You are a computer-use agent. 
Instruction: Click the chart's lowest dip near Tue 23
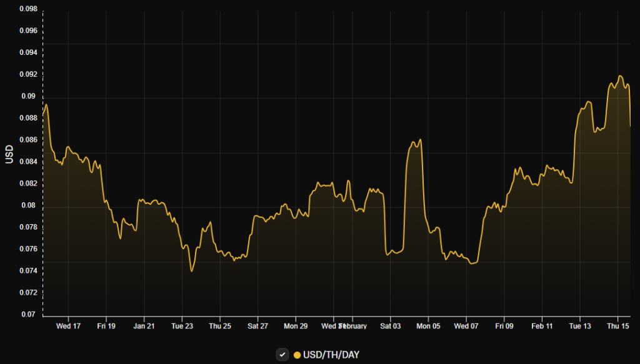click(191, 272)
